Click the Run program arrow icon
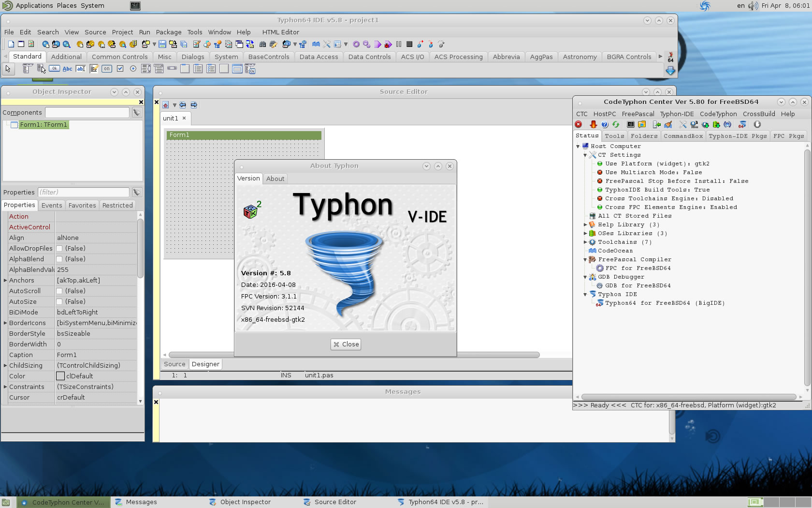This screenshot has height=508, width=812. click(x=377, y=44)
